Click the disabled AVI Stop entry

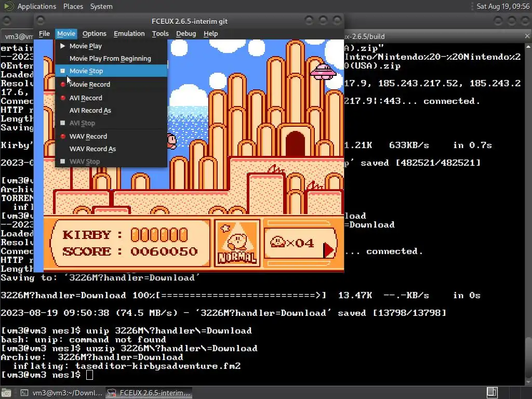pos(111,123)
